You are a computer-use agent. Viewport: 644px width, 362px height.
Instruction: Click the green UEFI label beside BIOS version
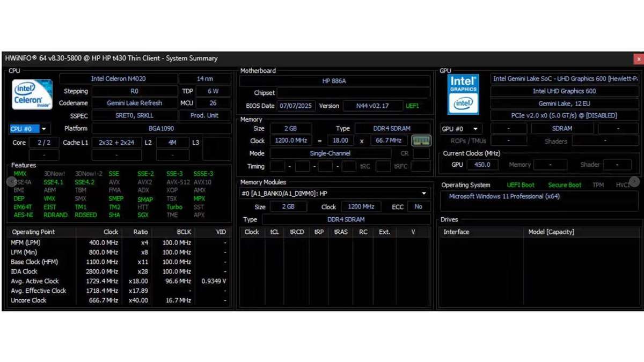pos(412,106)
